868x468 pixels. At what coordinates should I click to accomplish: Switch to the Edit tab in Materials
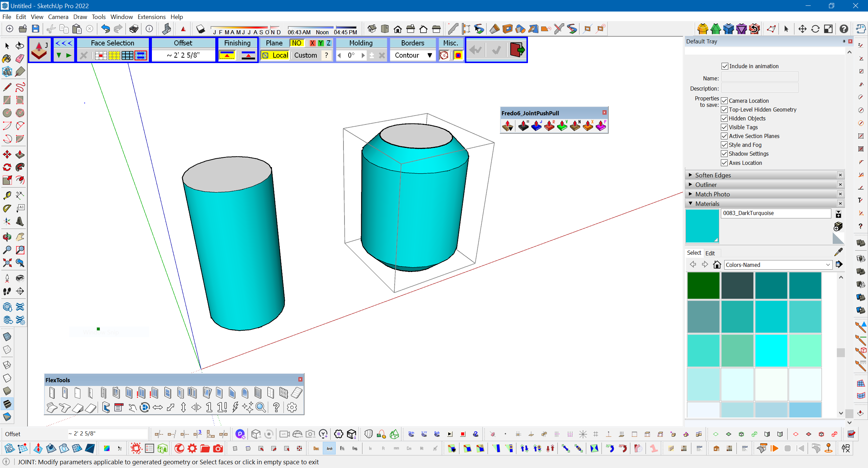(x=710, y=253)
